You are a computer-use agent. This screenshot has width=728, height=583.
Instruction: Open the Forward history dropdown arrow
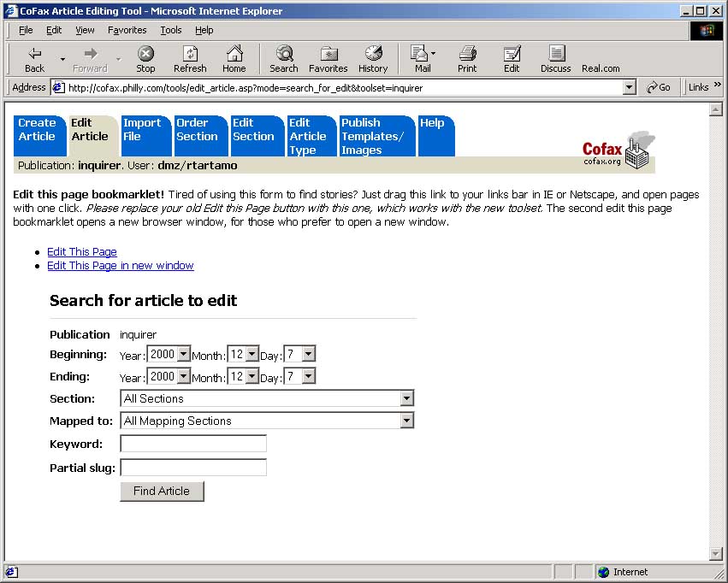pos(118,59)
